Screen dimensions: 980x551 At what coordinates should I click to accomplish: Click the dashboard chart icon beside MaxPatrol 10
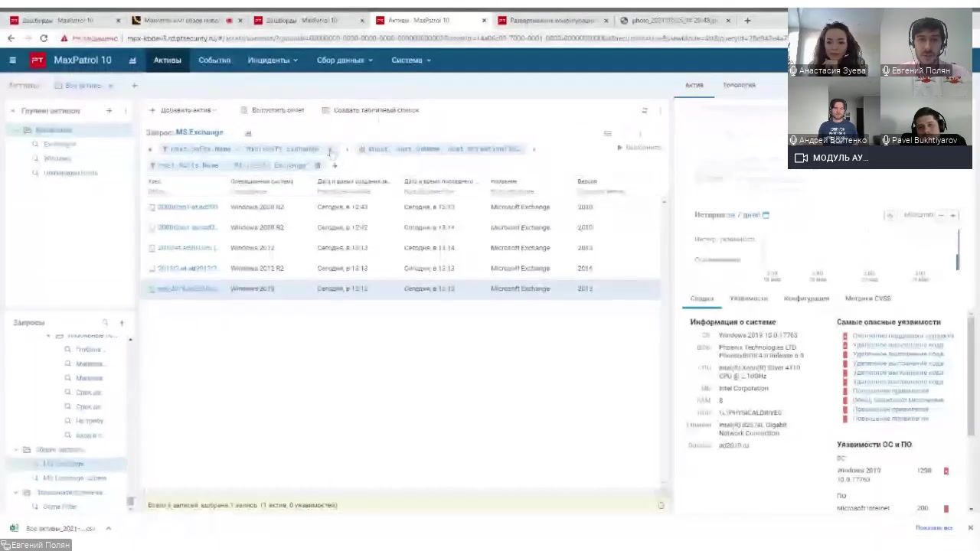pos(132,60)
